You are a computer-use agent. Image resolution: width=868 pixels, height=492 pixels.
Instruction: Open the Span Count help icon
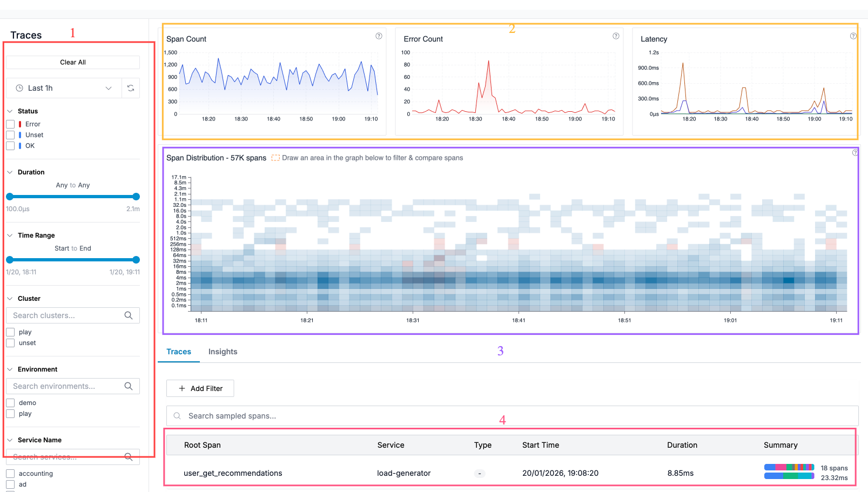[x=379, y=36]
